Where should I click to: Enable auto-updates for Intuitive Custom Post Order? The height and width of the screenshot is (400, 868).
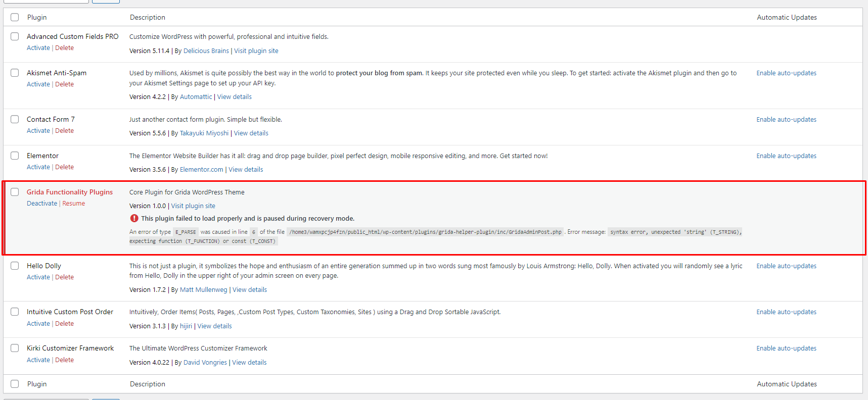786,312
